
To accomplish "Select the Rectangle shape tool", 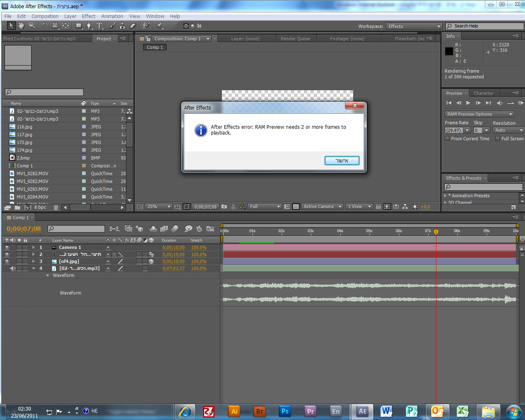I will coord(79,26).
